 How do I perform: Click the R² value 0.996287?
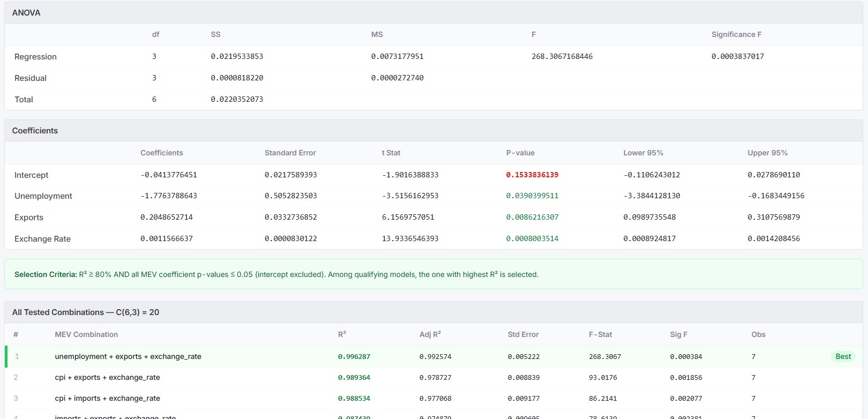354,356
